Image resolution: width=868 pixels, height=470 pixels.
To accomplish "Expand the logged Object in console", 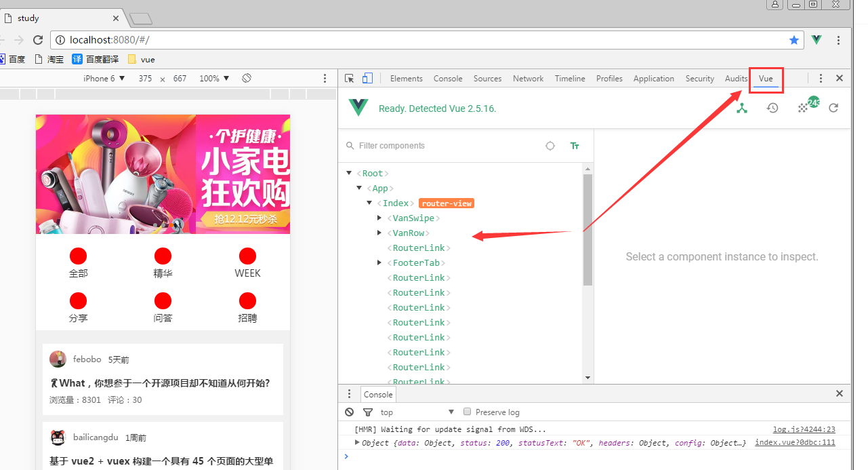I will tap(357, 442).
